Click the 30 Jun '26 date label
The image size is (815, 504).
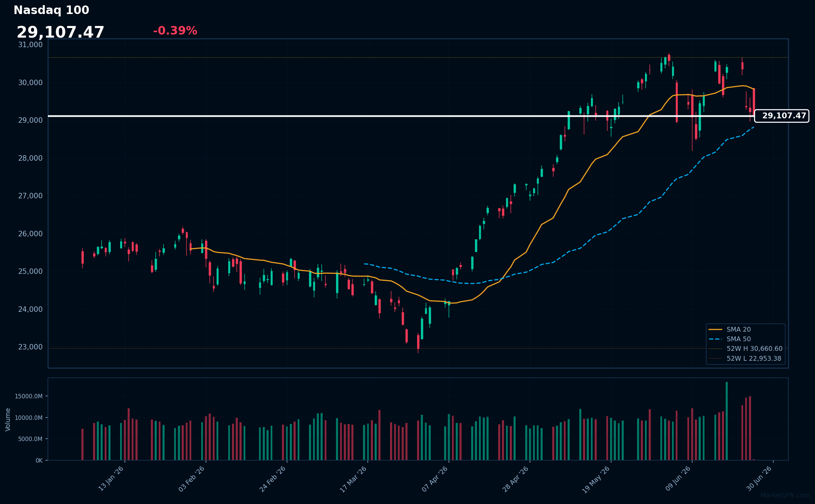point(759,479)
